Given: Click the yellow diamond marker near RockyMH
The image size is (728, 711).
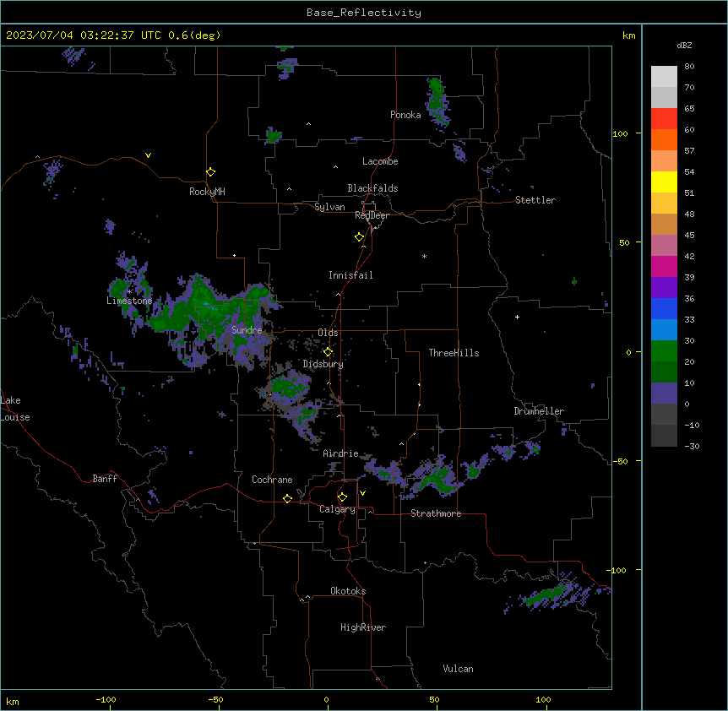Looking at the screenshot, I should point(210,172).
